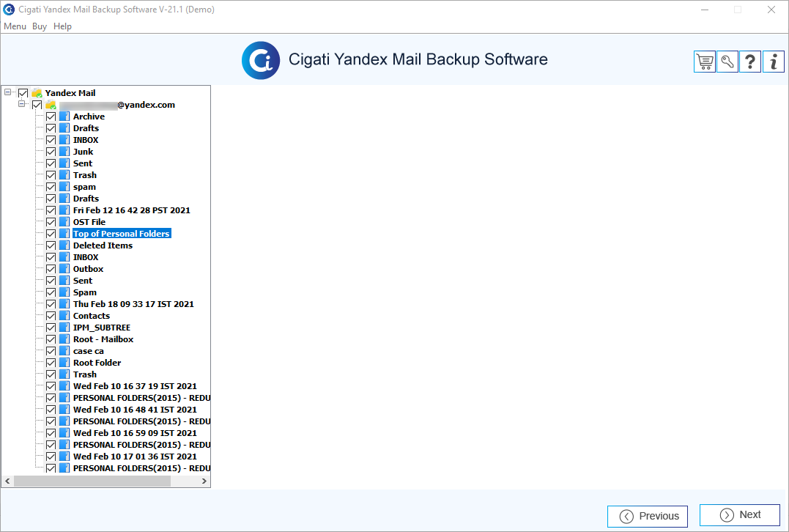Image resolution: width=789 pixels, height=532 pixels.
Task: Proceed with the Next button
Action: [x=740, y=515]
